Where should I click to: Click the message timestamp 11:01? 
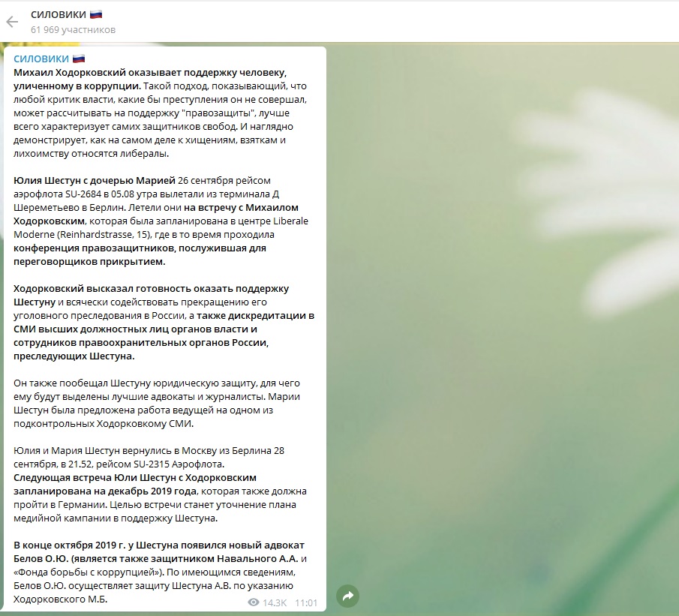(x=306, y=602)
